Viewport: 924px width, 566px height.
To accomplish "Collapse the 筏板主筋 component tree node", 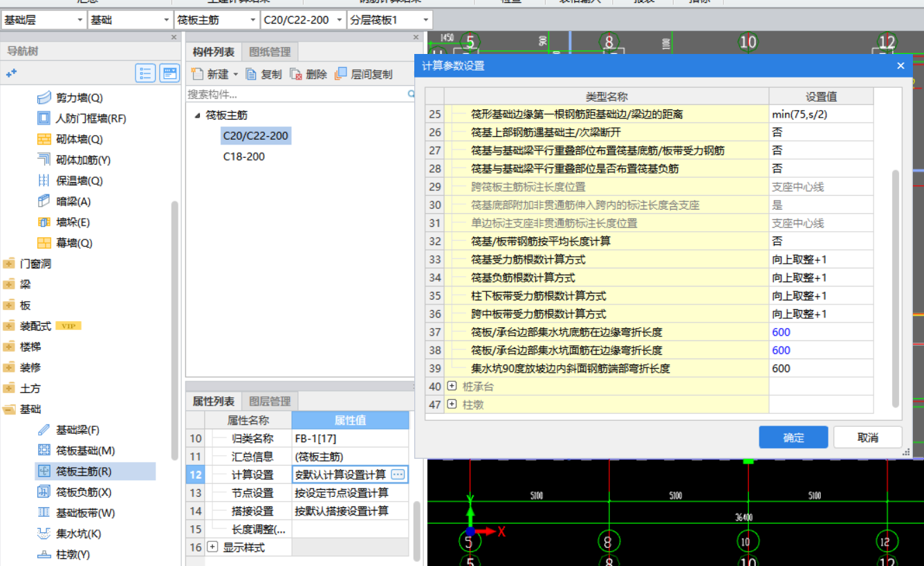I will point(198,116).
